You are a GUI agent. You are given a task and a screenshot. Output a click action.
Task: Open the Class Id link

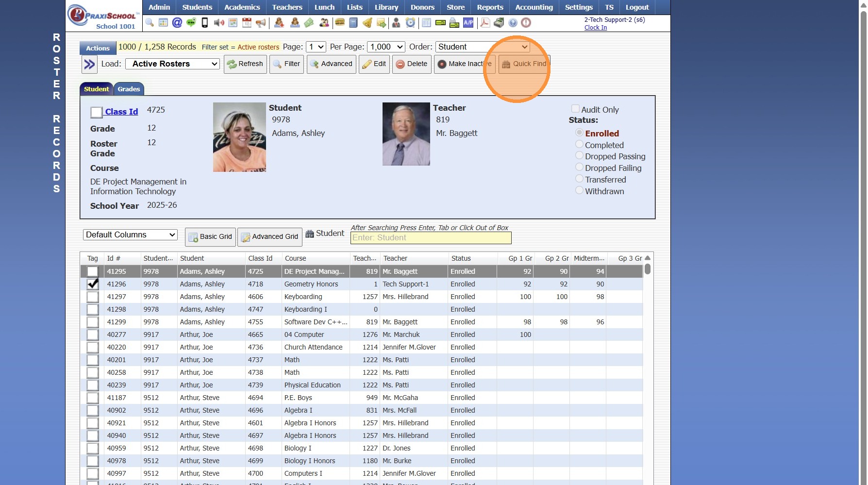tap(121, 112)
